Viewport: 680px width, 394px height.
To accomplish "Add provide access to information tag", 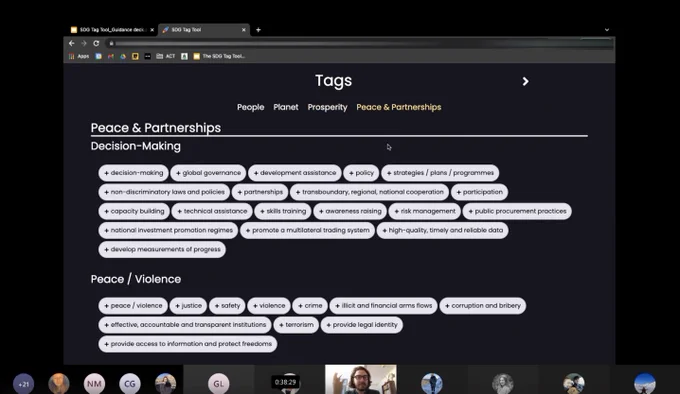I will (x=188, y=344).
